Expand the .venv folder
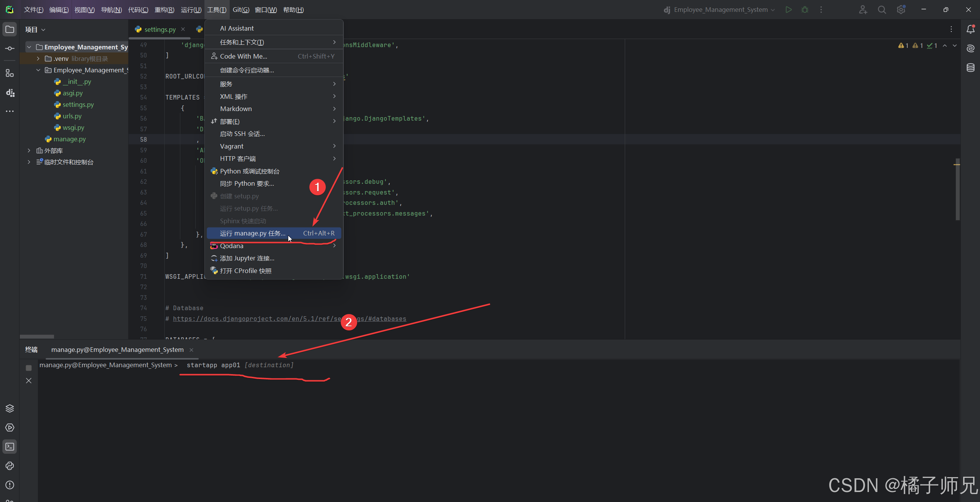 point(38,59)
